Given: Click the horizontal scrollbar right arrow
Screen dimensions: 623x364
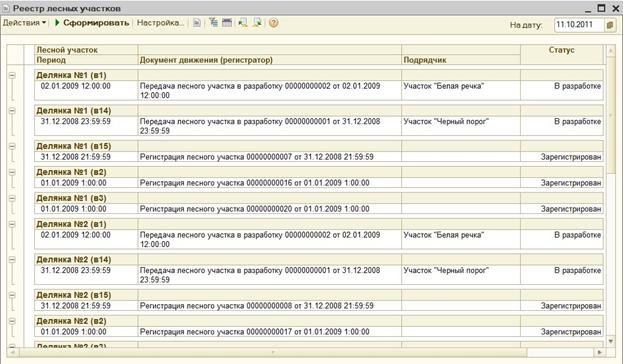Looking at the screenshot, I should click(600, 352).
